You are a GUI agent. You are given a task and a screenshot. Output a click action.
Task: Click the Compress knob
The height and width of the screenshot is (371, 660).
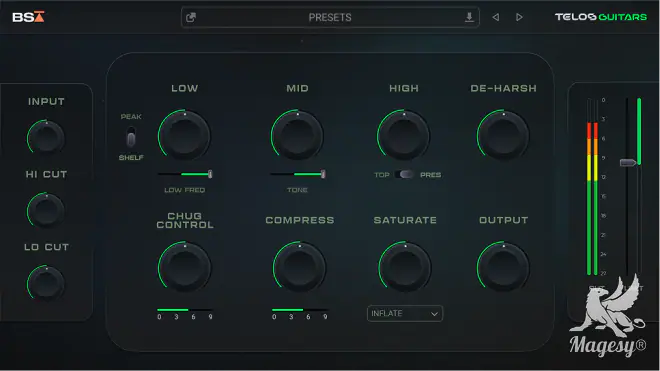point(299,267)
